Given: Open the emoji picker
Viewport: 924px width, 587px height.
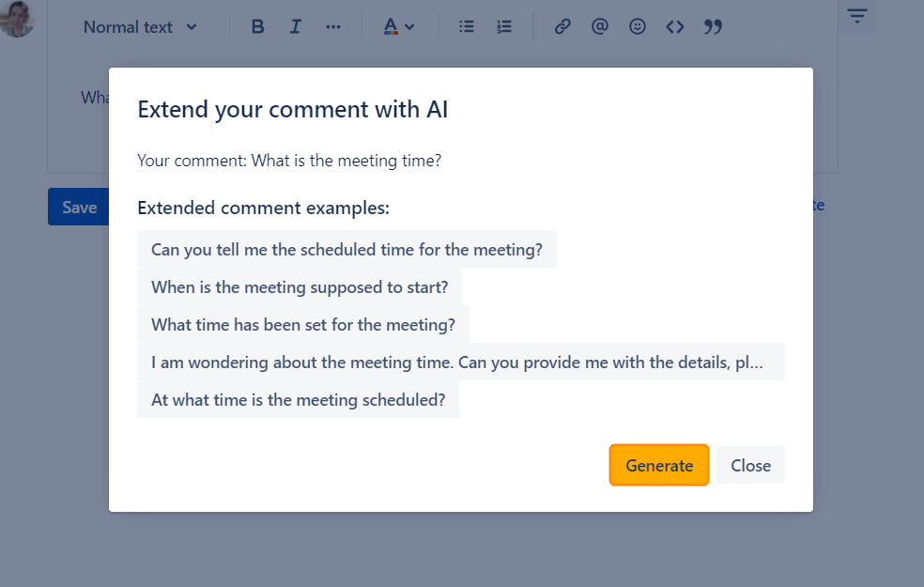Looking at the screenshot, I should (x=638, y=27).
